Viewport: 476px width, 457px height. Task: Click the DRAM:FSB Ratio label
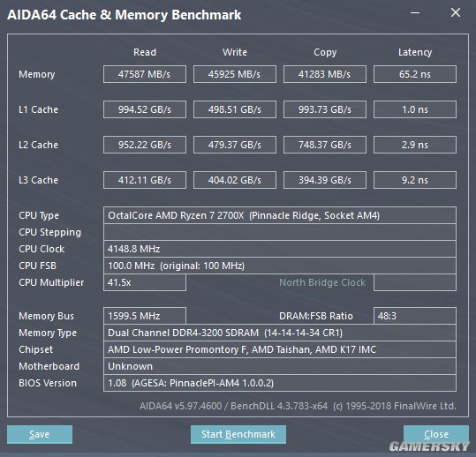pyautogui.click(x=316, y=316)
